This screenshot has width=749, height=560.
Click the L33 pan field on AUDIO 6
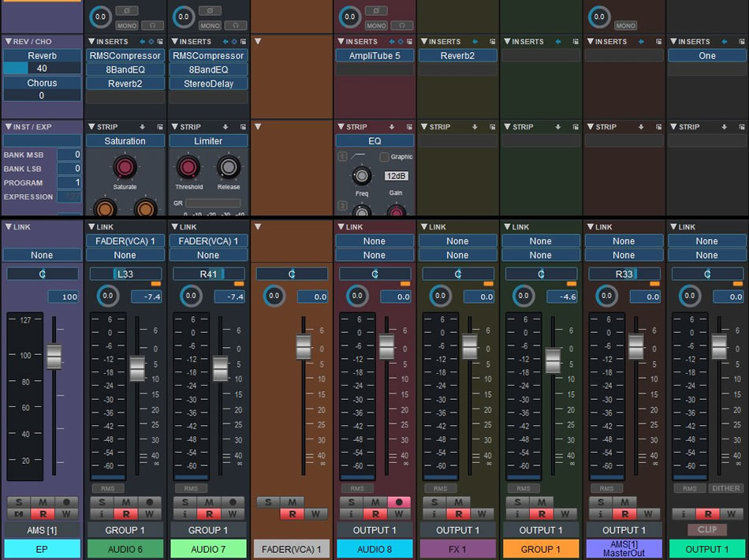[x=125, y=274]
